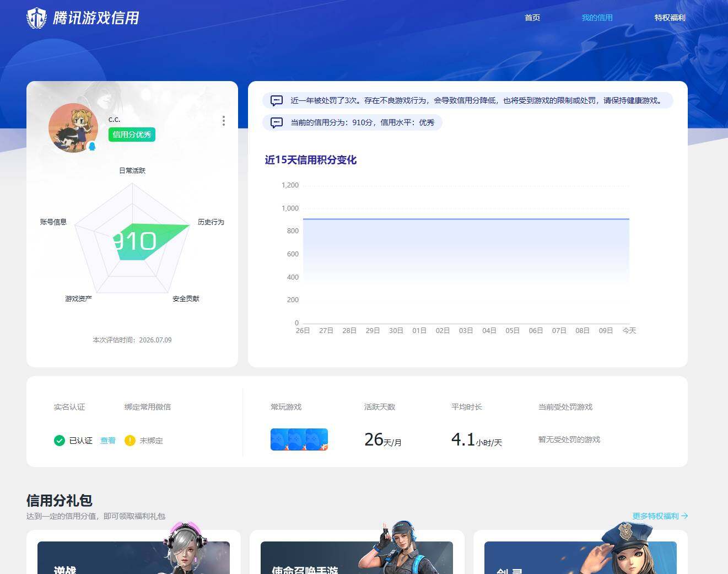
Task: Click the 安全贡献 radar chart label
Action: tap(186, 298)
